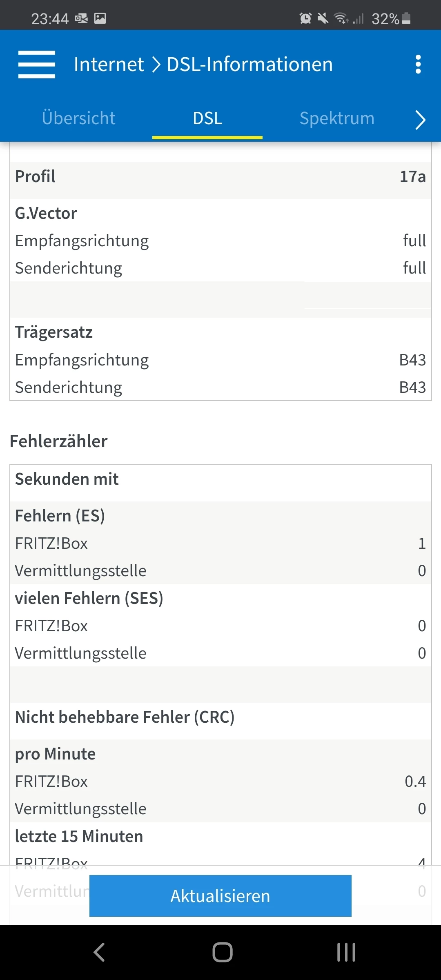The image size is (441, 980).
Task: Tap the 23:44 clock in status bar
Action: coord(50,19)
